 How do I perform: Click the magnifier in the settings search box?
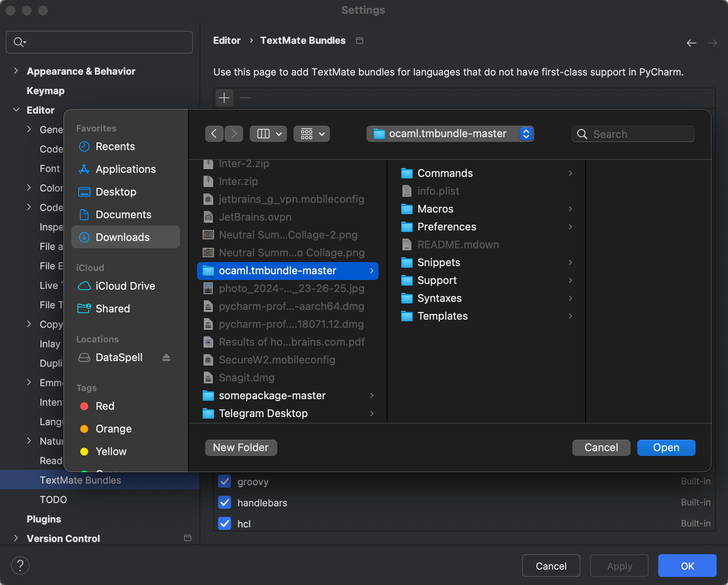coord(19,42)
